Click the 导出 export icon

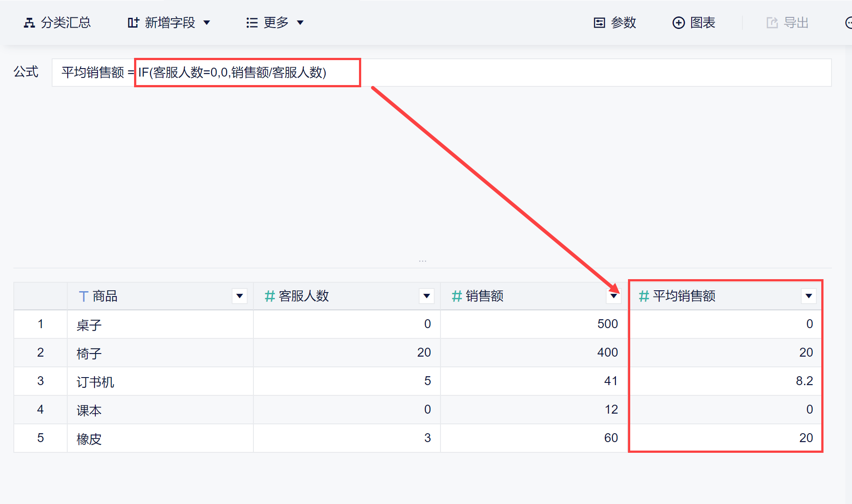772,23
